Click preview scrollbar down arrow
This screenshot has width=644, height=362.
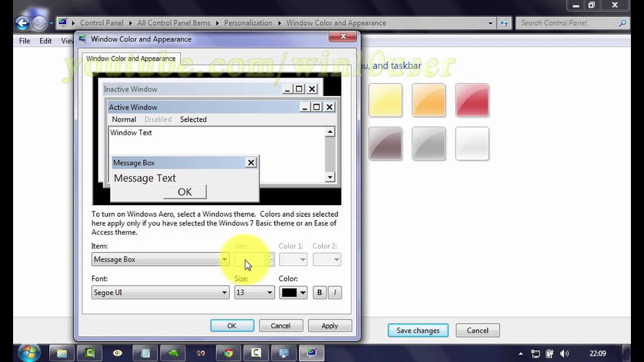(330, 176)
